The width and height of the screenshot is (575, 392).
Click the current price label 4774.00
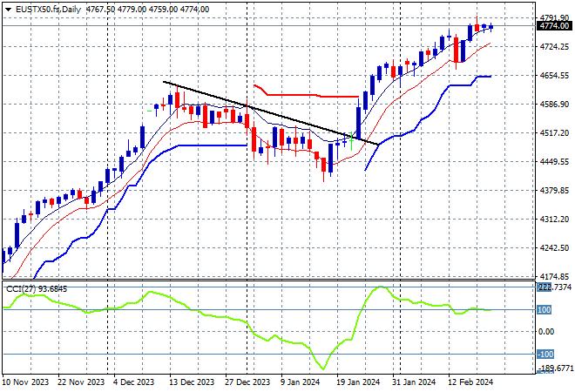click(554, 25)
